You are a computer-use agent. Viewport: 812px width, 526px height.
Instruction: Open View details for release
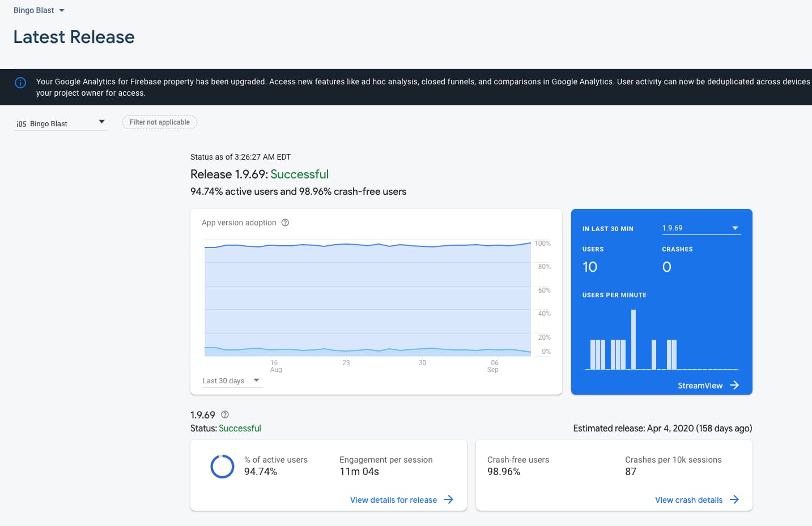point(393,500)
